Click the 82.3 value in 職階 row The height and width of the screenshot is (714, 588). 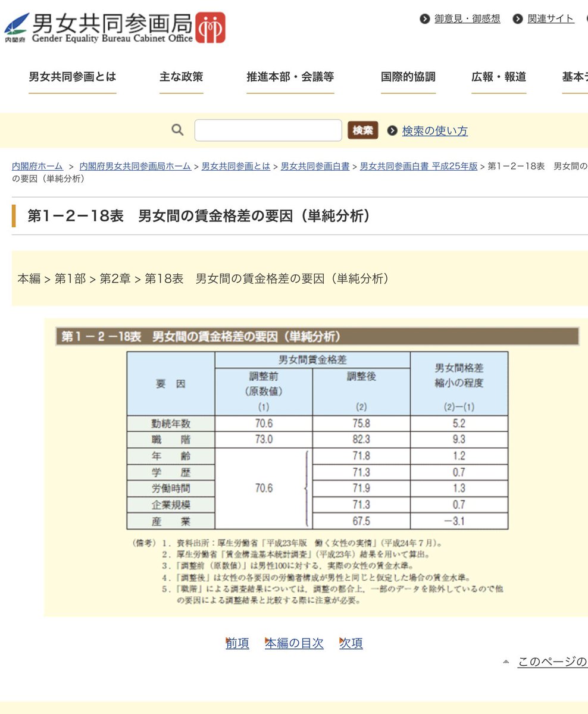(361, 440)
